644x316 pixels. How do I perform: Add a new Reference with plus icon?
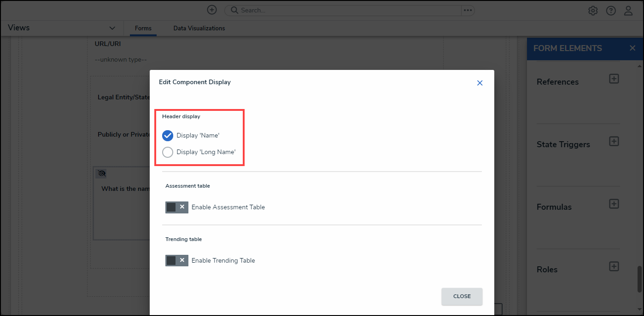(x=614, y=79)
